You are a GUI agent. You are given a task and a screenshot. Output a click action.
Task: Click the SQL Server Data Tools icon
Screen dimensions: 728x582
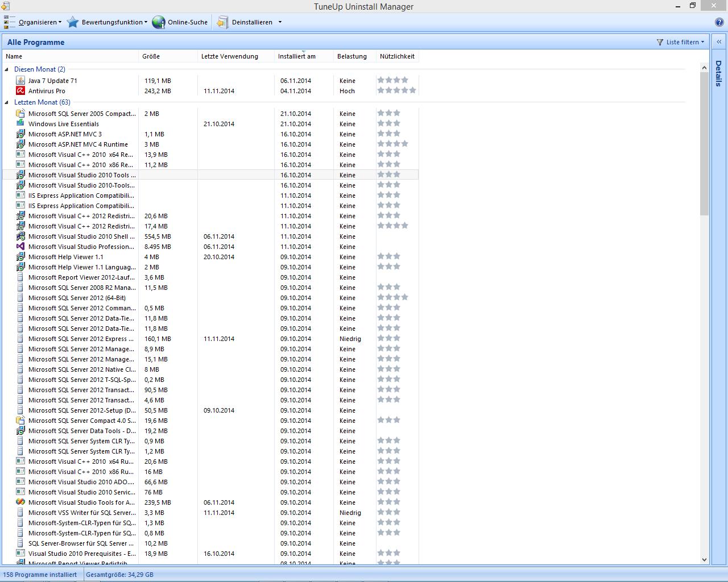[x=20, y=431]
